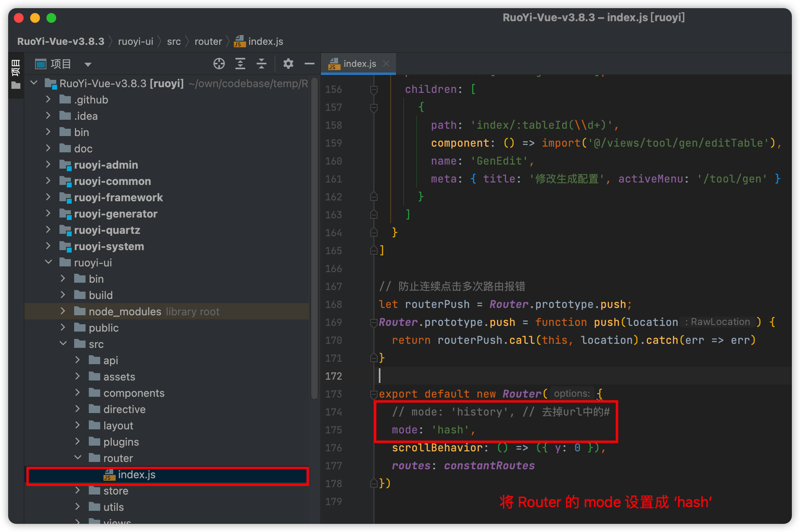Screen dimensions: 800x532
Task: Click constantRoutes on line 177
Action: coord(489,466)
